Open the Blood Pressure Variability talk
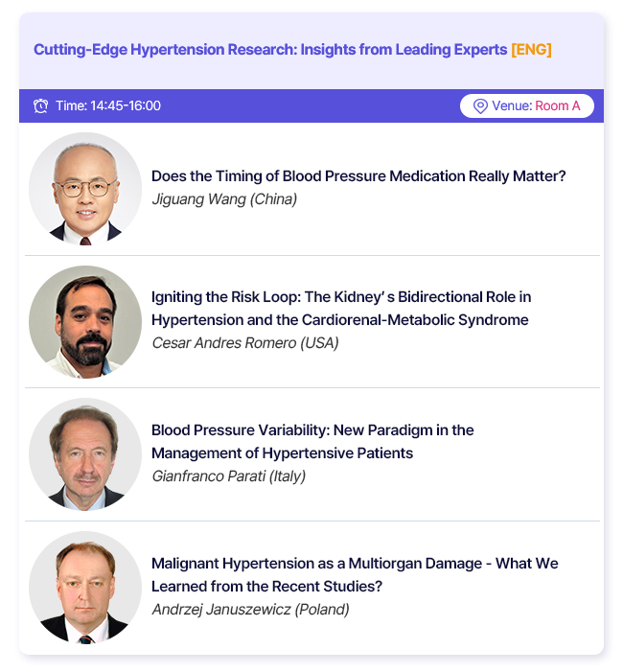 point(312,441)
